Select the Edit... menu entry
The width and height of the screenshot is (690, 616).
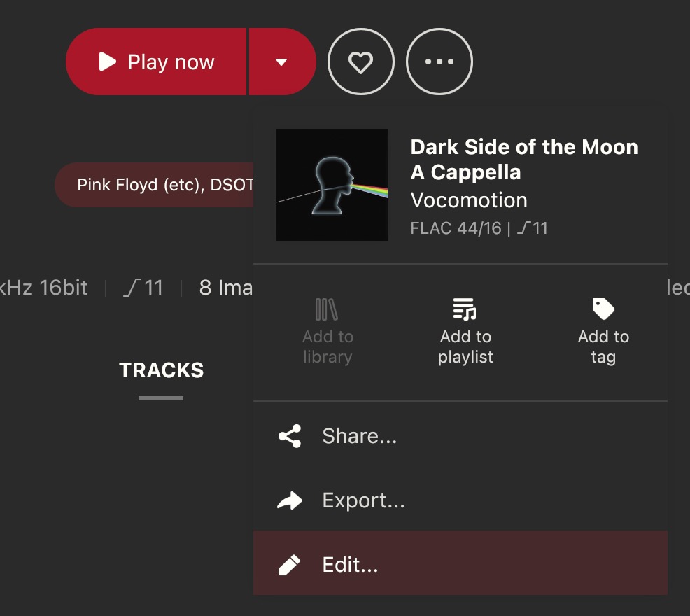point(460,564)
